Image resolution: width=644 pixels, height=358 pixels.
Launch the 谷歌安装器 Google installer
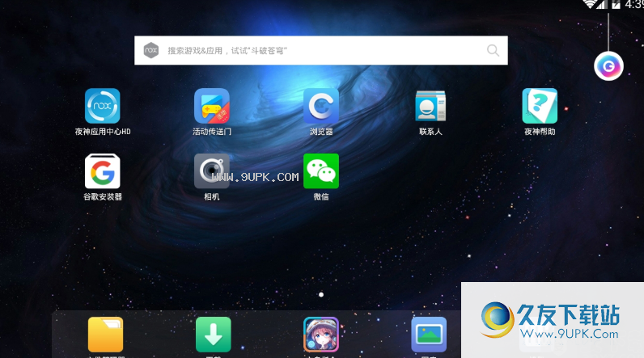tap(102, 171)
